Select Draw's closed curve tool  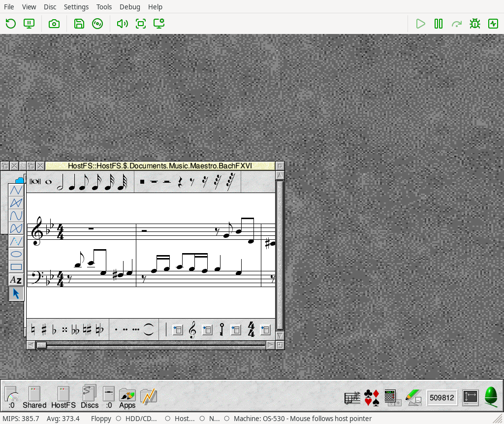(x=16, y=228)
